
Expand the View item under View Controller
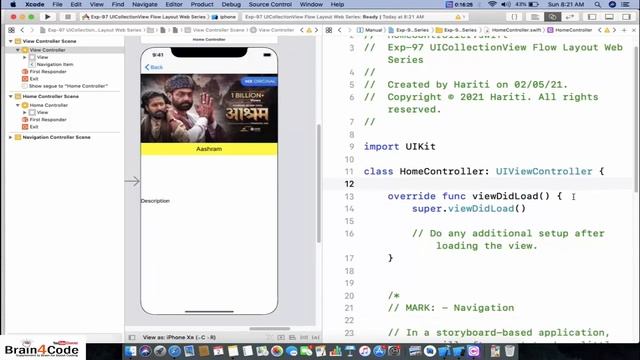tap(25, 57)
